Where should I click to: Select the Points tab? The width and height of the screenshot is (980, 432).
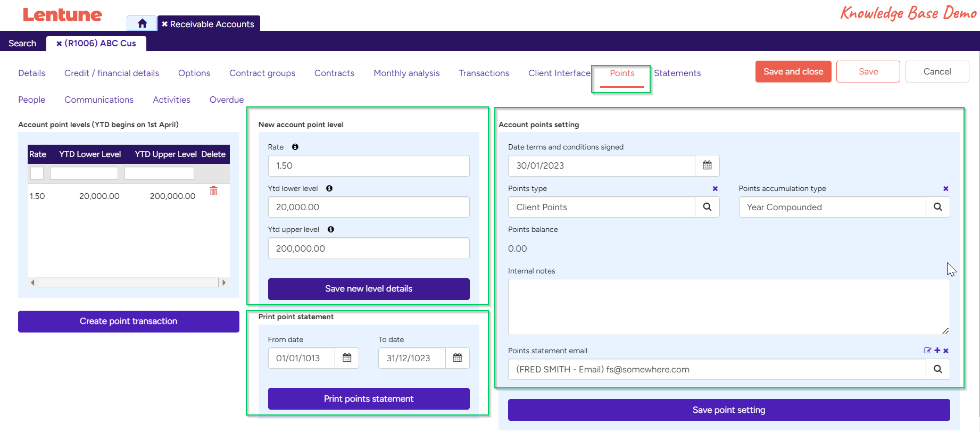pos(622,73)
